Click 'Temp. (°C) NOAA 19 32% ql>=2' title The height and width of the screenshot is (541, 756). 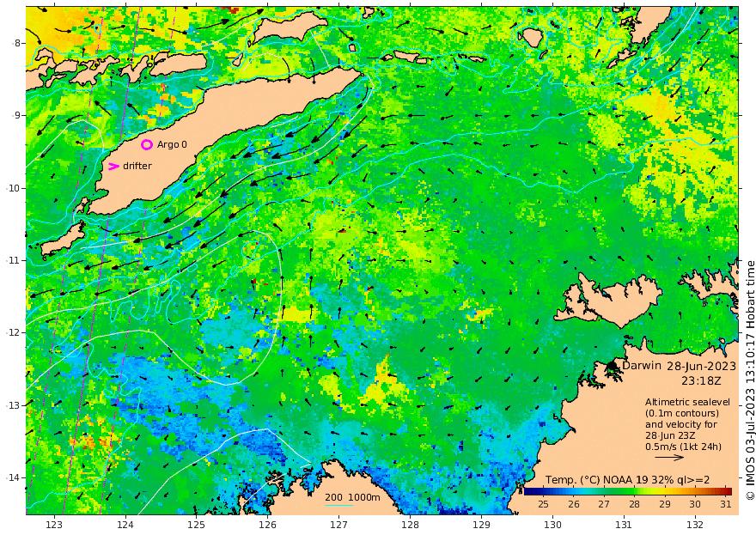(627, 480)
